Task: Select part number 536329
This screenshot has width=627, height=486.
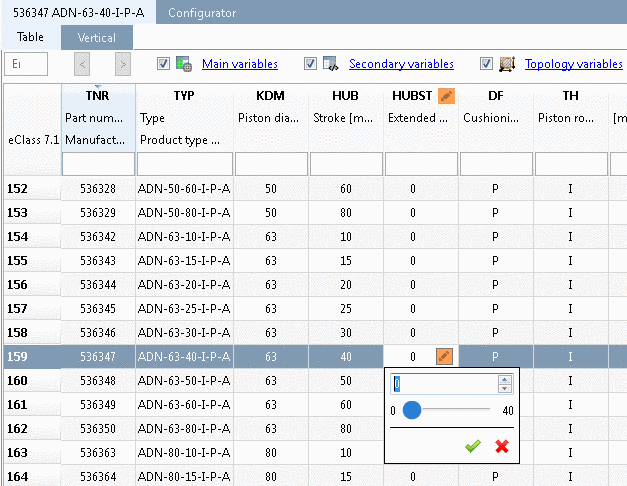Action: (98, 212)
